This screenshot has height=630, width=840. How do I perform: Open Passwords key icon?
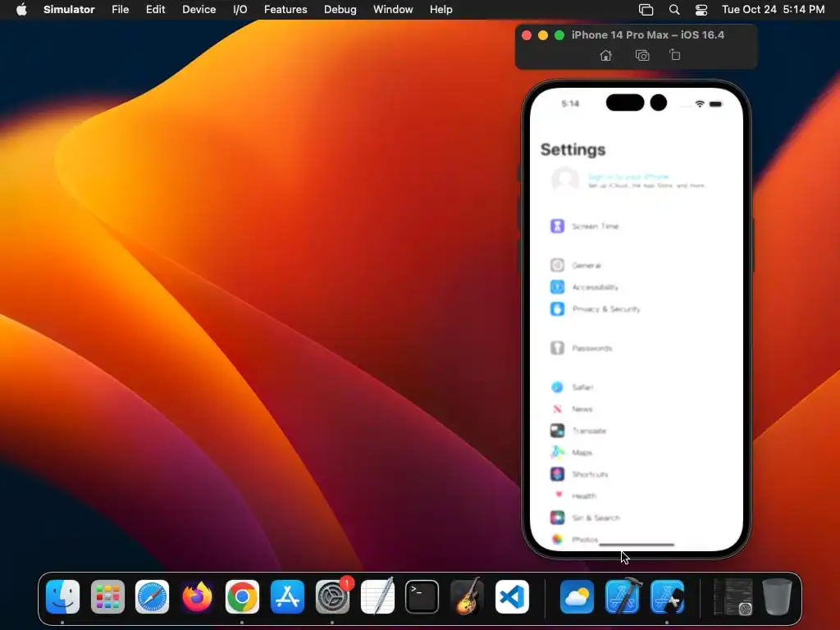(x=557, y=348)
